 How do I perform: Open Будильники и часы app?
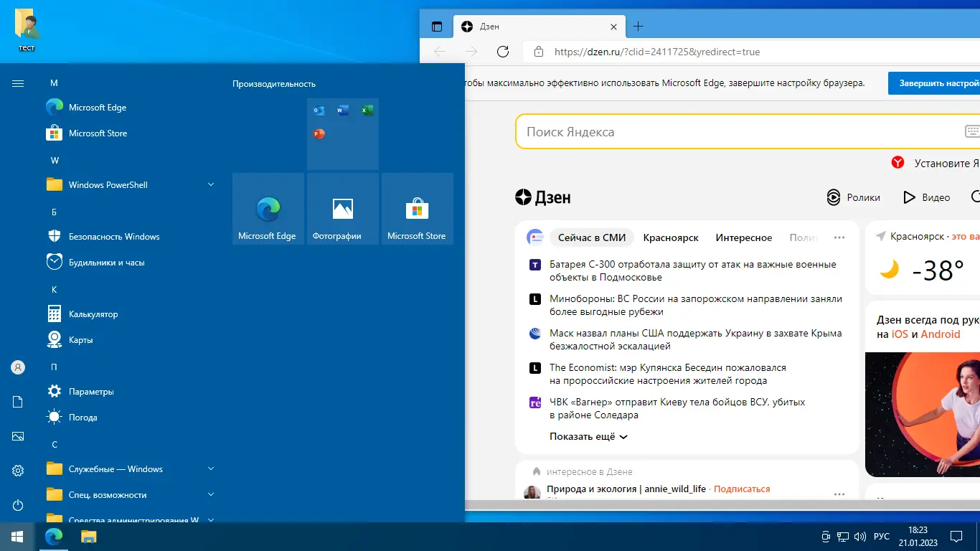pos(131,263)
